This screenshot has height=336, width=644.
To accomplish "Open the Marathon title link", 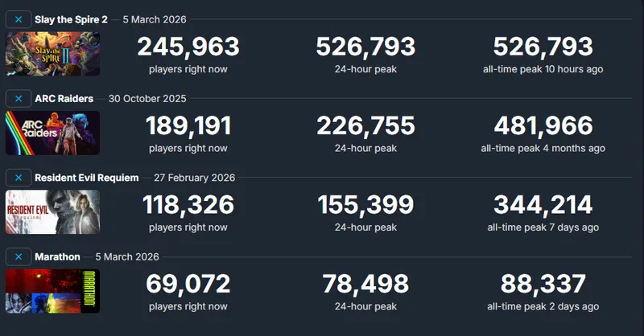I will coord(57,257).
